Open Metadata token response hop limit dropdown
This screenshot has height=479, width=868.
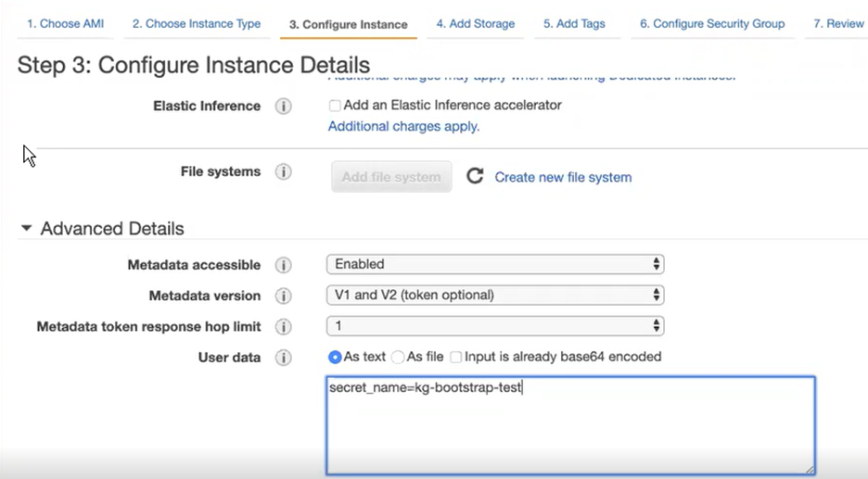pos(495,326)
